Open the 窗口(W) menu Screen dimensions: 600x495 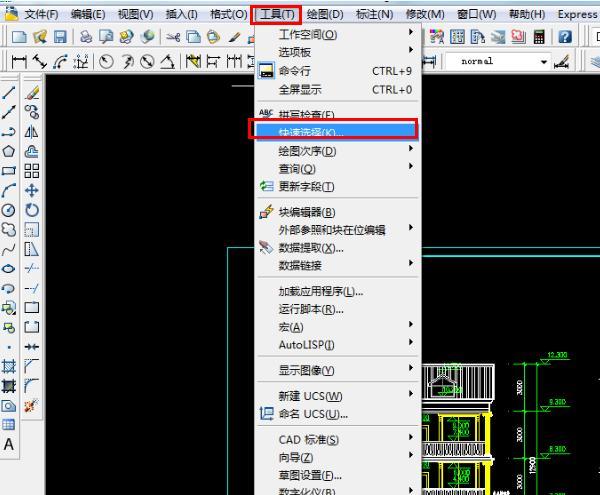[476, 15]
